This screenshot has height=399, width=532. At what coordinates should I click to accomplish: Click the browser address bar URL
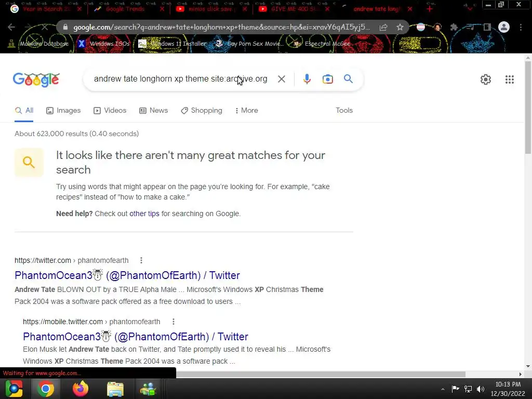[x=221, y=27]
